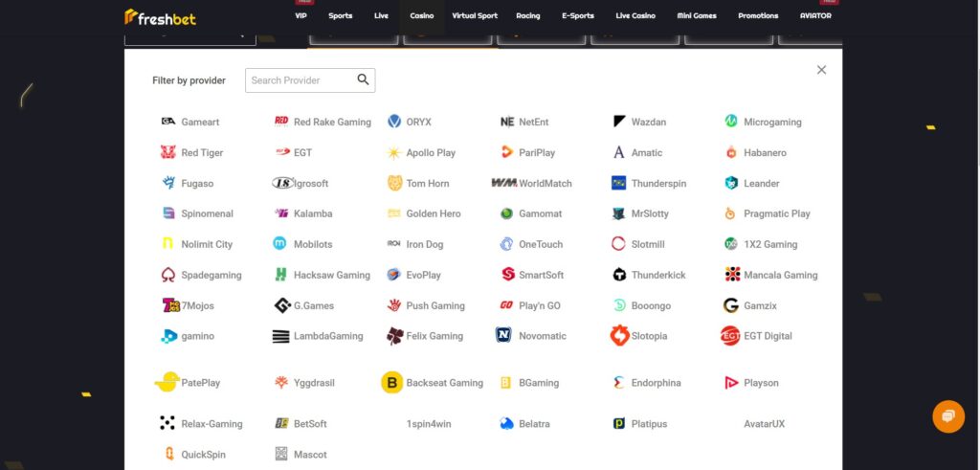
Task: Open the Promotions menu item
Action: (758, 16)
